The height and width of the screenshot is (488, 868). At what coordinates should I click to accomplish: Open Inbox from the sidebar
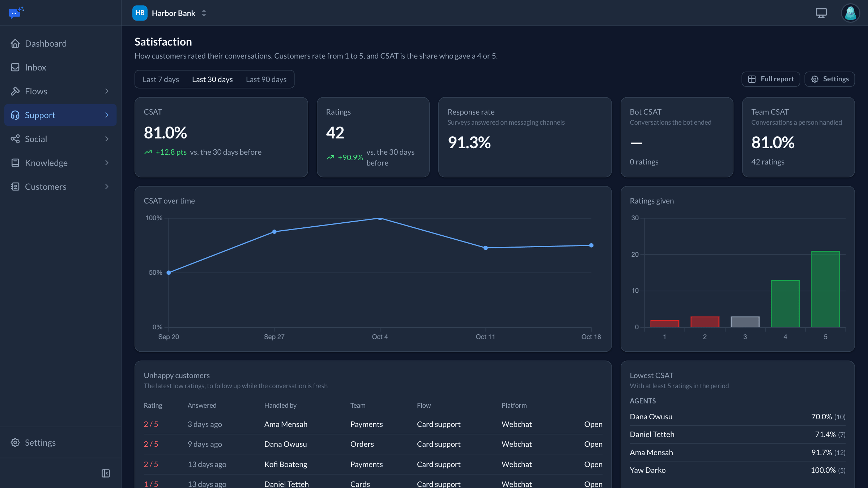pyautogui.click(x=60, y=68)
